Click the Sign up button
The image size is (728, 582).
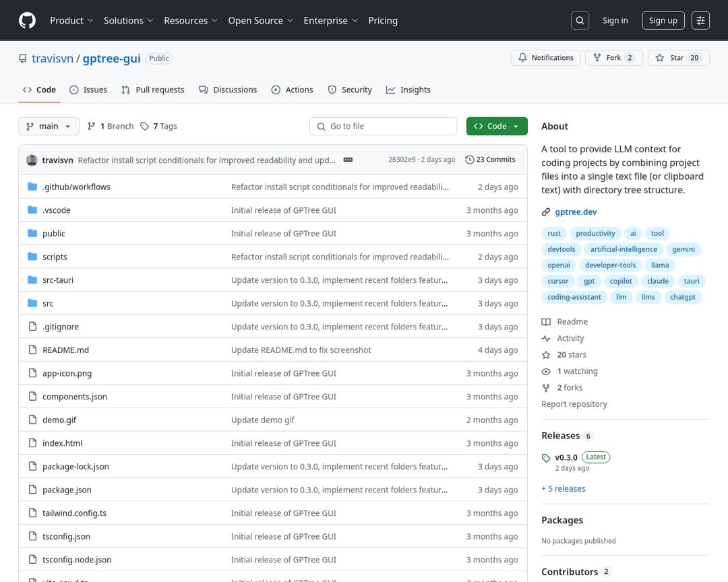tap(663, 20)
